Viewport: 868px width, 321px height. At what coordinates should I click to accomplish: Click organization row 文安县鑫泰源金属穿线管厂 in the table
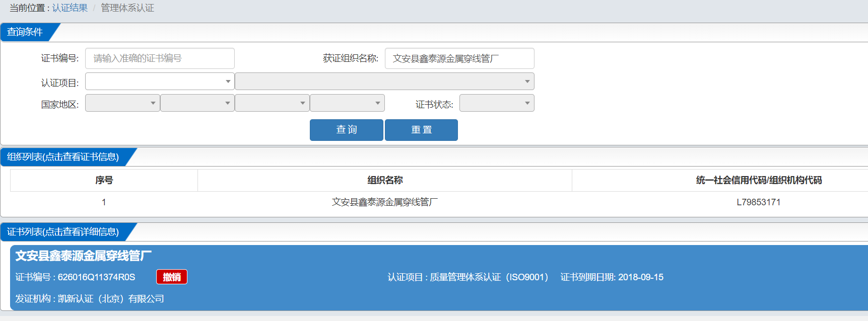pyautogui.click(x=385, y=202)
